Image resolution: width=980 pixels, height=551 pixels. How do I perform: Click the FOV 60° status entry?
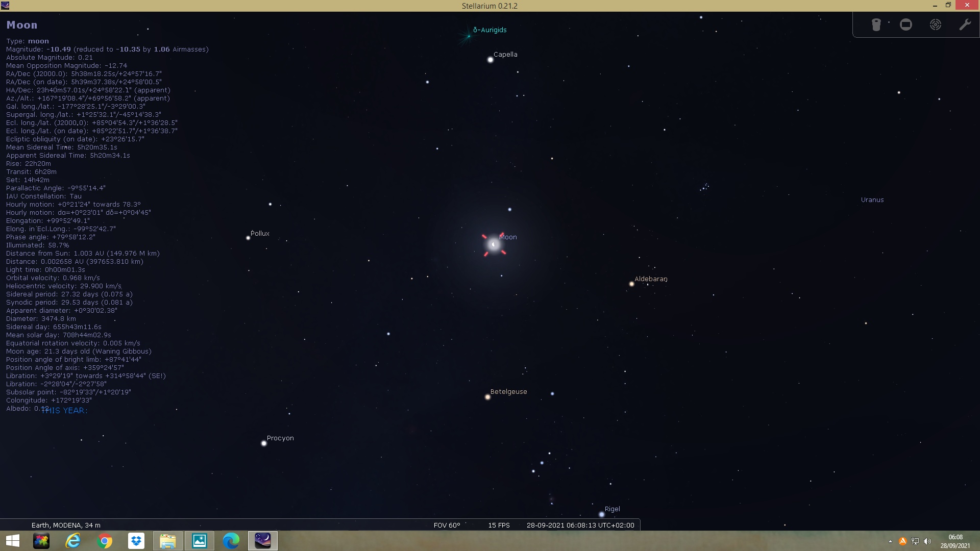pos(447,525)
